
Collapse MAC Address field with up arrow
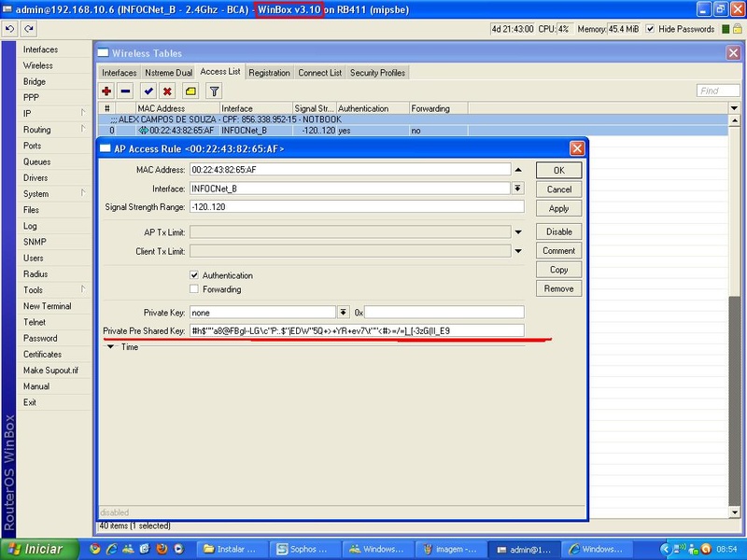pyautogui.click(x=518, y=170)
